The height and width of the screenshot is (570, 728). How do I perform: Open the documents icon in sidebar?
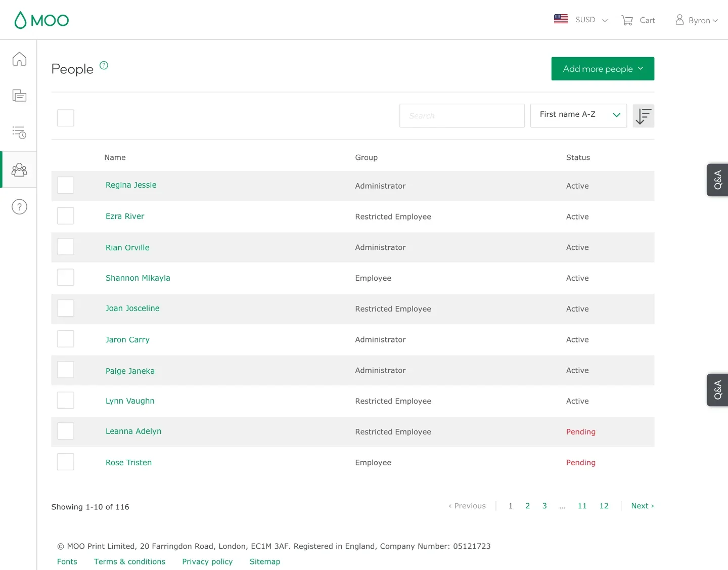(x=19, y=96)
